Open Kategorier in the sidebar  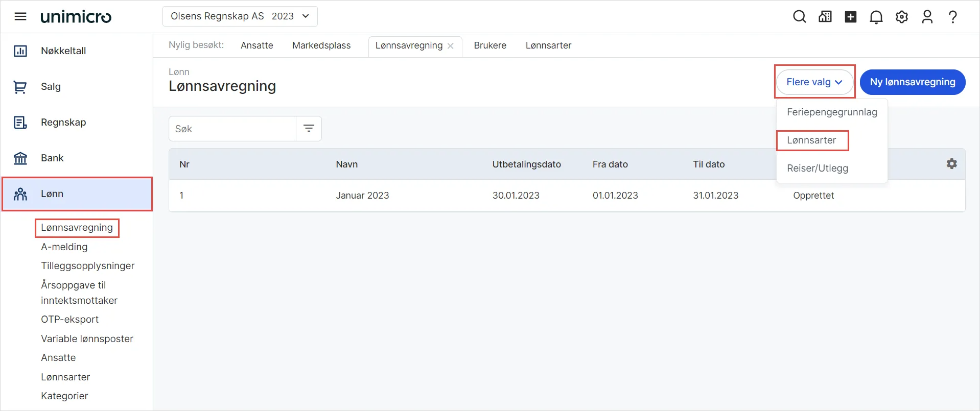[64, 396]
